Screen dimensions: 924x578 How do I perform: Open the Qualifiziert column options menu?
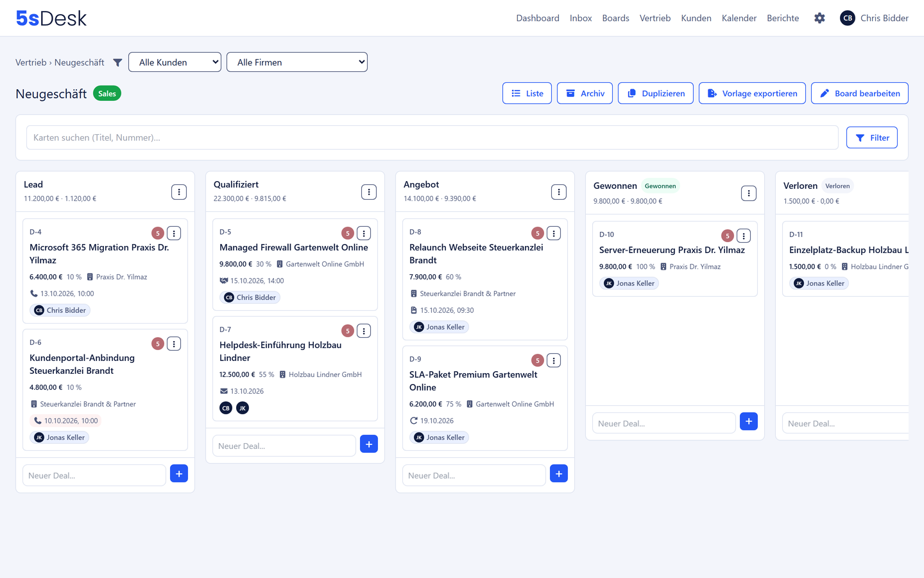(369, 192)
